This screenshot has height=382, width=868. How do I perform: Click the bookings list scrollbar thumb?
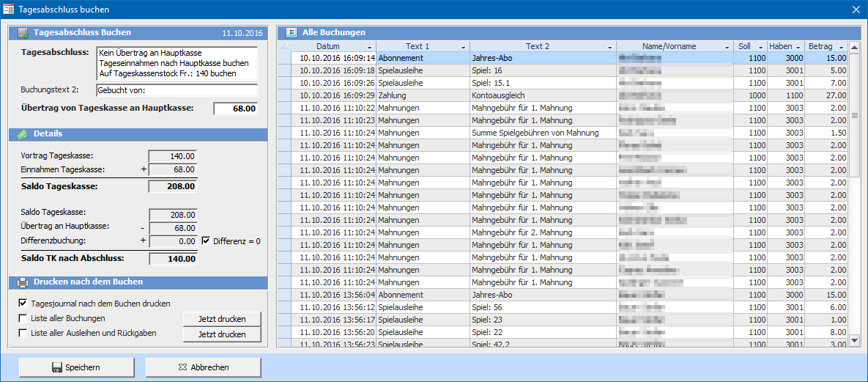point(854,115)
